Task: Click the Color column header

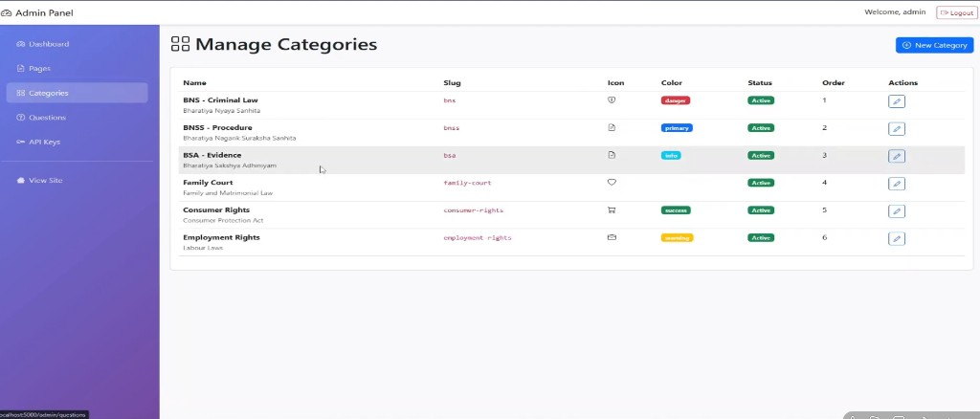Action: click(x=671, y=83)
